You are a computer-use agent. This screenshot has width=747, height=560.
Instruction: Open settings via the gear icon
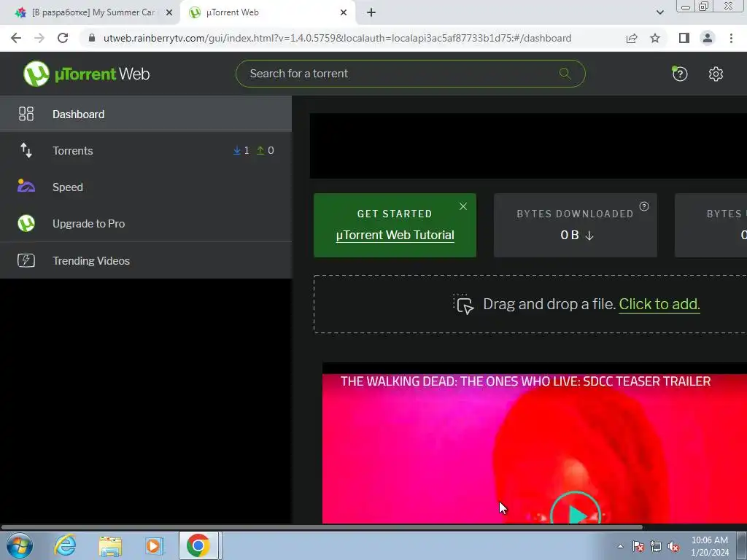[716, 74]
